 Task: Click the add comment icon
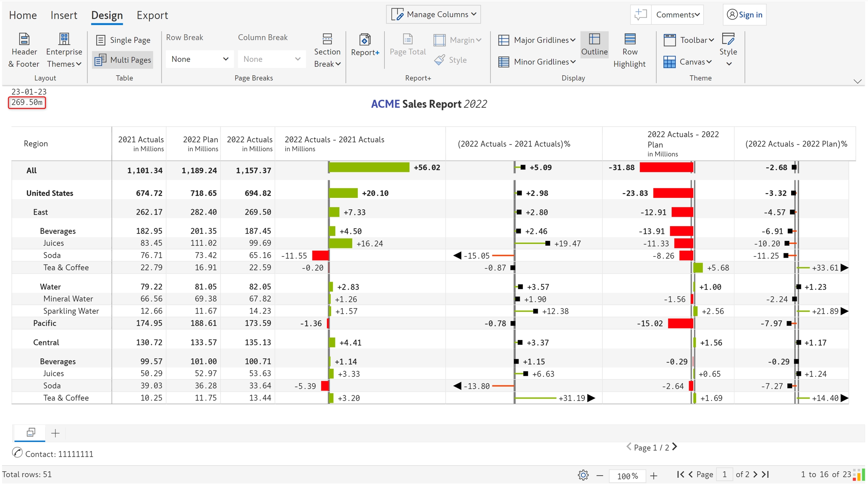(640, 15)
